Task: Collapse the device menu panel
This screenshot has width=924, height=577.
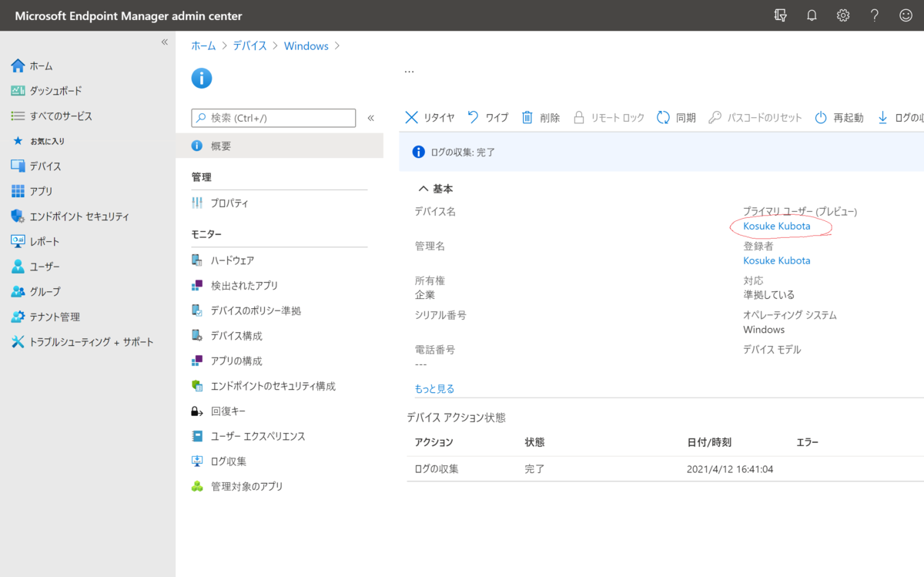Action: coord(370,118)
